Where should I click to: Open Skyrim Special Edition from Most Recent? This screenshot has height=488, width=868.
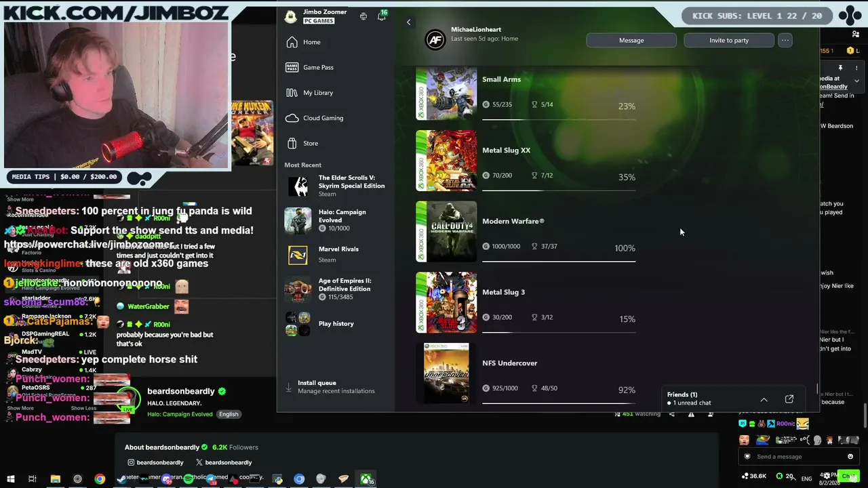(336, 186)
